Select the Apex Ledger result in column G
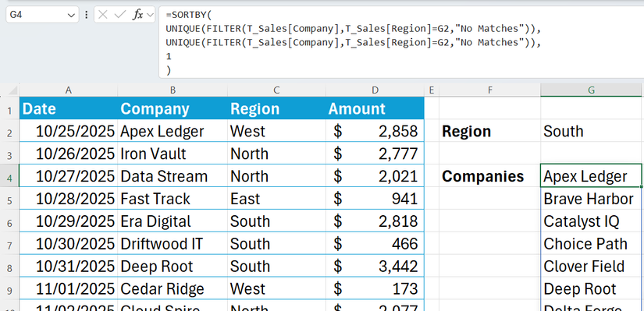 (x=591, y=176)
